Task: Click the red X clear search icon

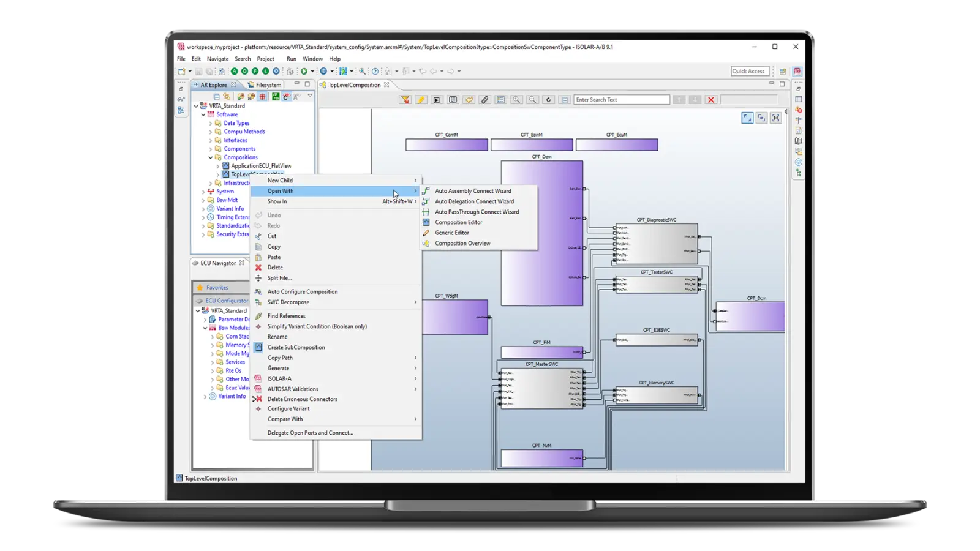Action: (x=710, y=100)
